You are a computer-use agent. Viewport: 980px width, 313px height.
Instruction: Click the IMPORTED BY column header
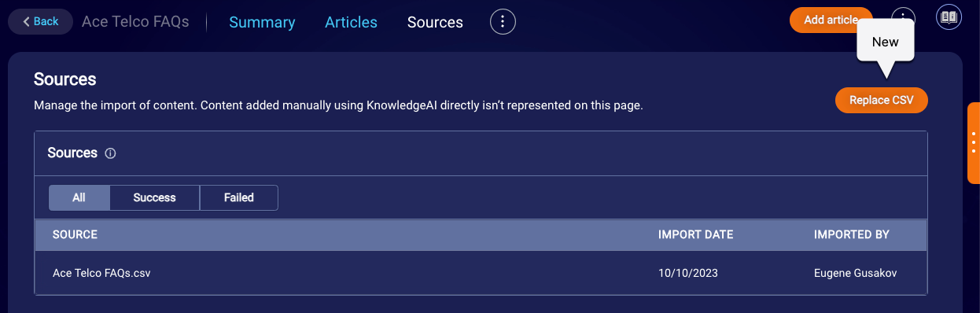pyautogui.click(x=852, y=234)
